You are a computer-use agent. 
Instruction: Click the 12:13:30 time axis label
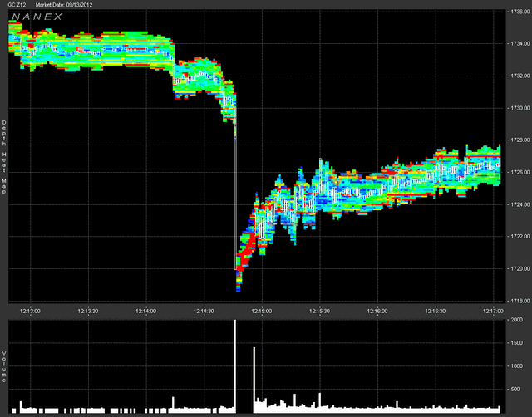(x=88, y=312)
